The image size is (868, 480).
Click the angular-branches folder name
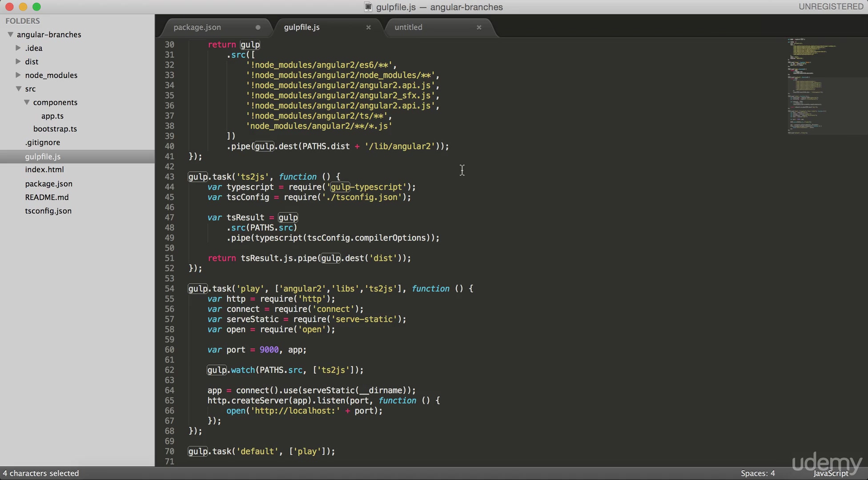tap(49, 35)
